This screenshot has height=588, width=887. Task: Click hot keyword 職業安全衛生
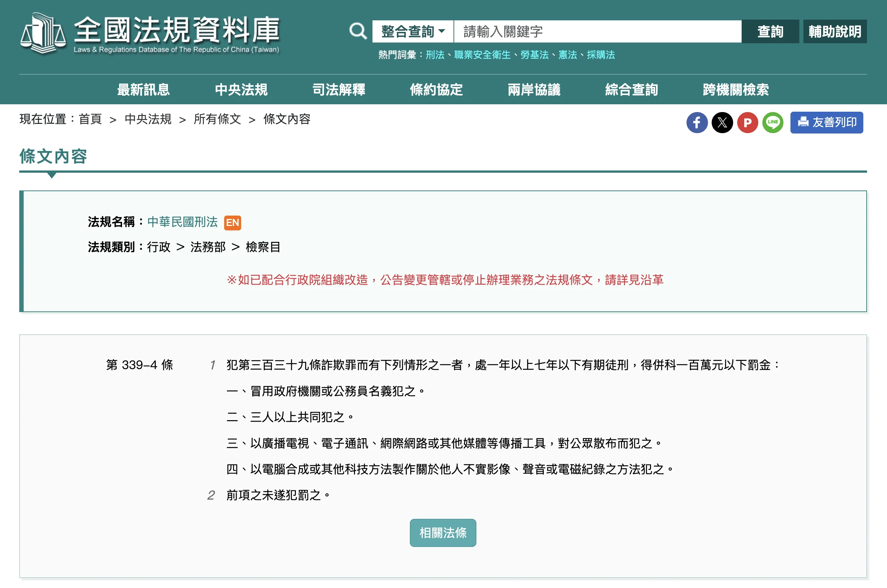pos(482,55)
